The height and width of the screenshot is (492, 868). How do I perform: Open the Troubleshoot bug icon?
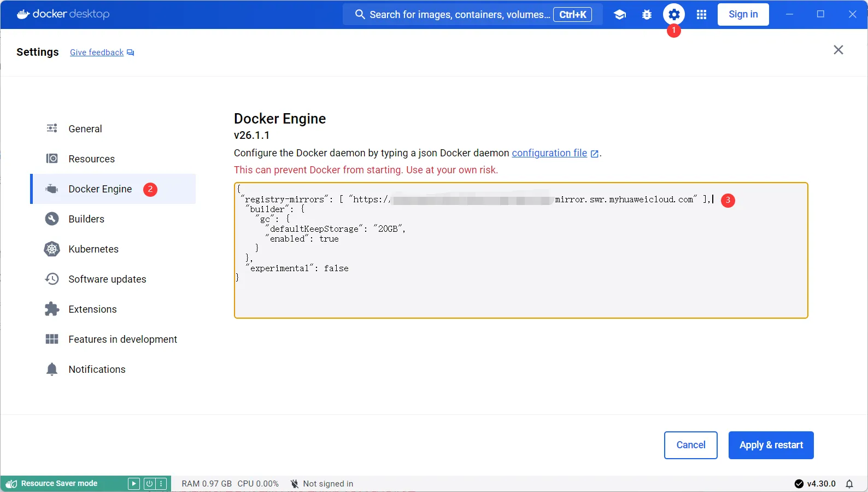(647, 15)
